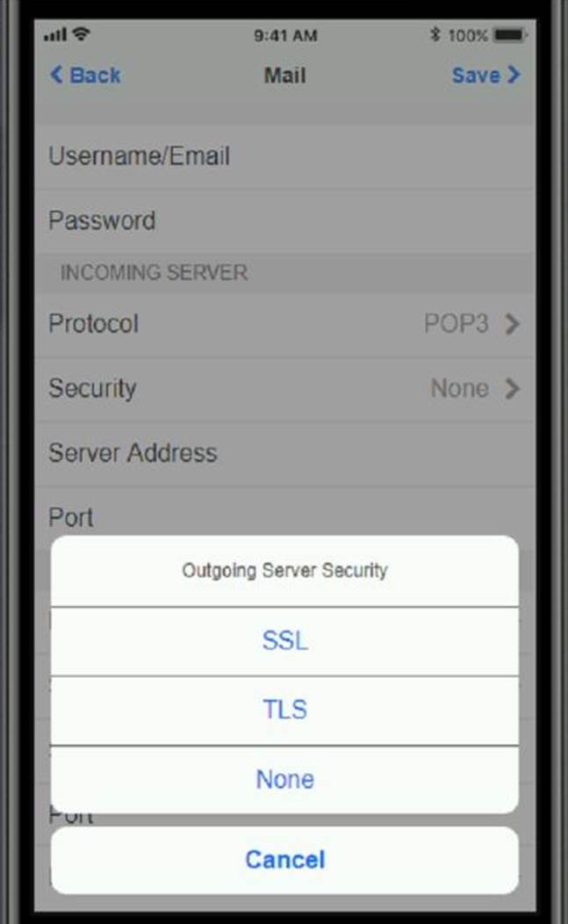
Task: Dismiss the sheet with Cancel
Action: [284, 860]
